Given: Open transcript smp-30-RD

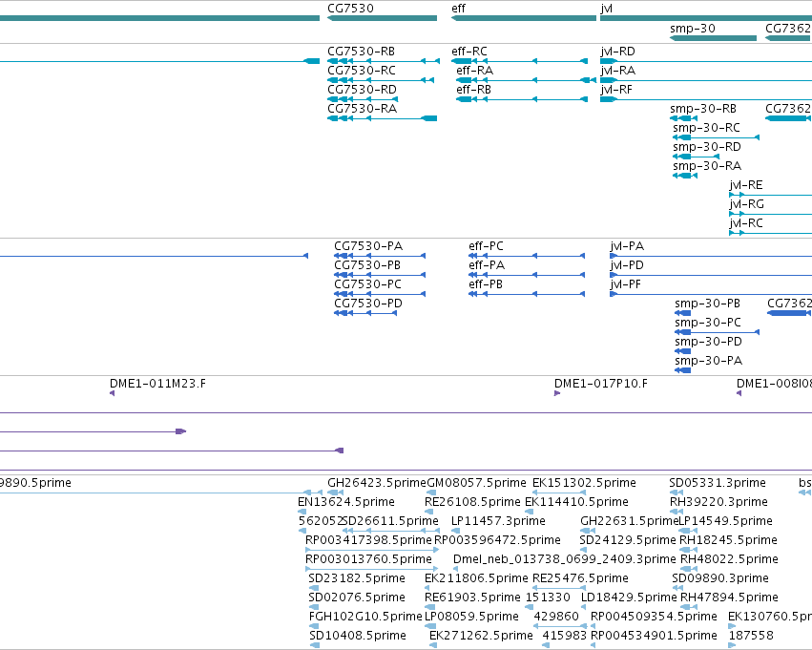Looking at the screenshot, I should pyautogui.click(x=707, y=147).
